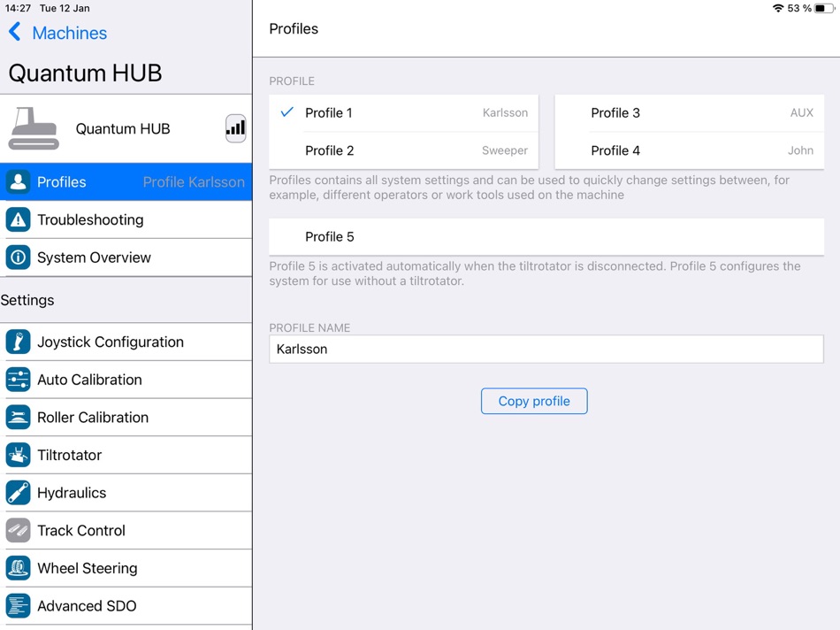Switch to the Profiles section
Viewport: 840px width, 630px height.
pyautogui.click(x=65, y=182)
